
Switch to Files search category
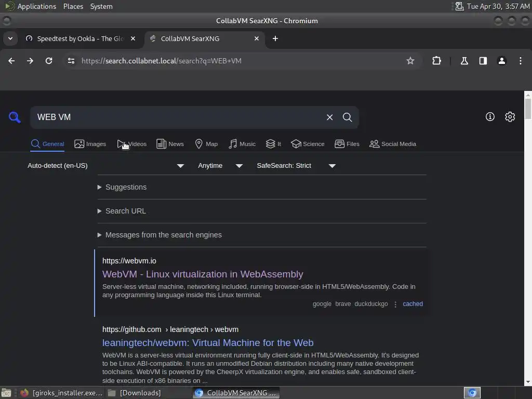pos(347,144)
